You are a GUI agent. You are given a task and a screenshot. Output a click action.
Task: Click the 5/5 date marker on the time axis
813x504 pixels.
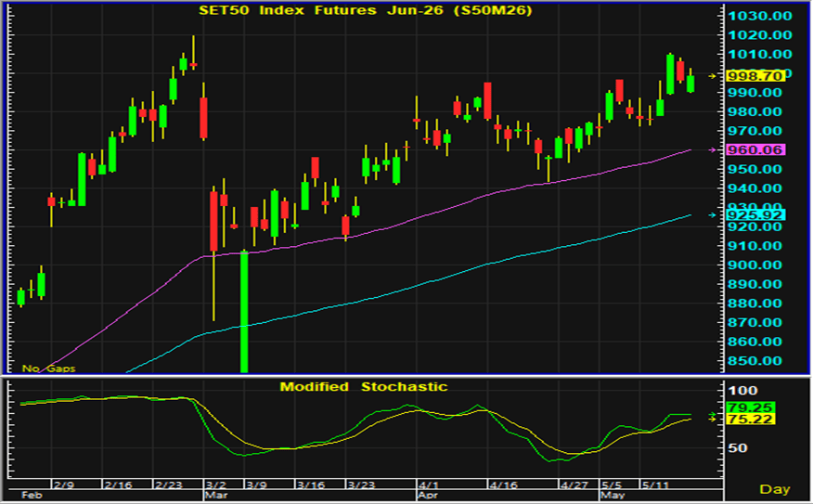(x=612, y=485)
